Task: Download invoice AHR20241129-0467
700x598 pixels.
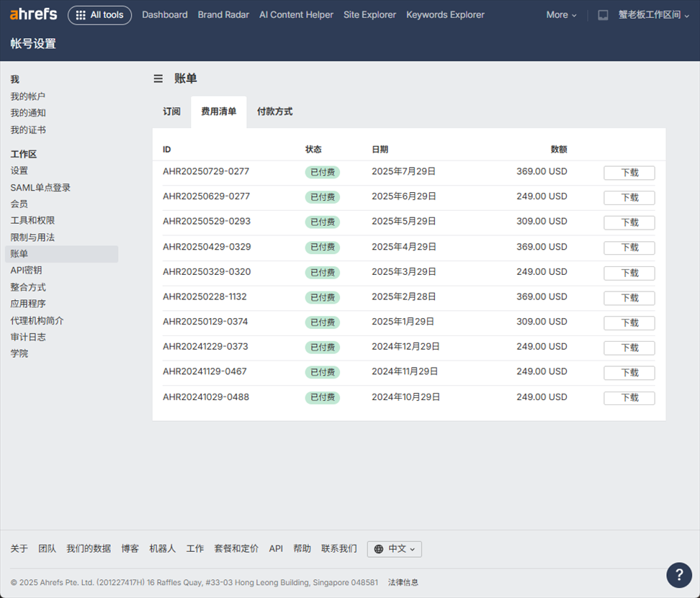Action: coord(629,373)
